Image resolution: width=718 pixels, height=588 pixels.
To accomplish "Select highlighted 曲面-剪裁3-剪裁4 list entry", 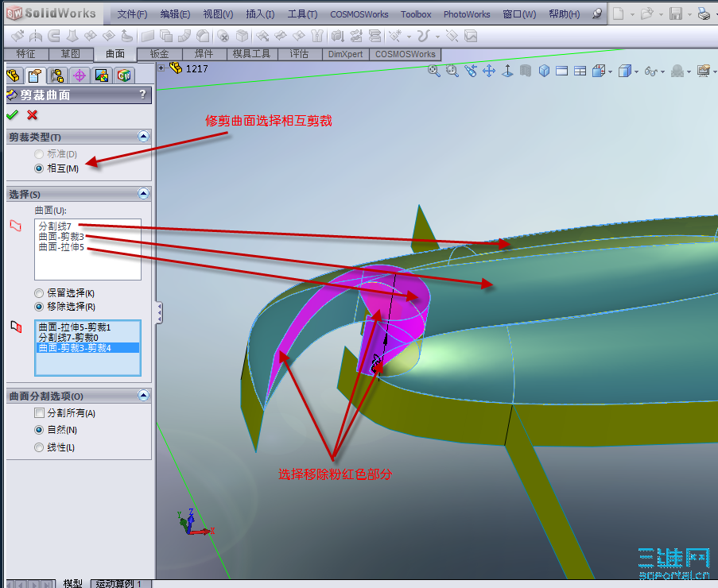I will [x=87, y=348].
